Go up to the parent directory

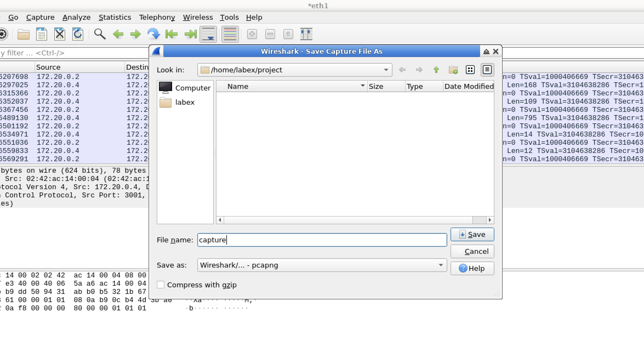(x=436, y=70)
